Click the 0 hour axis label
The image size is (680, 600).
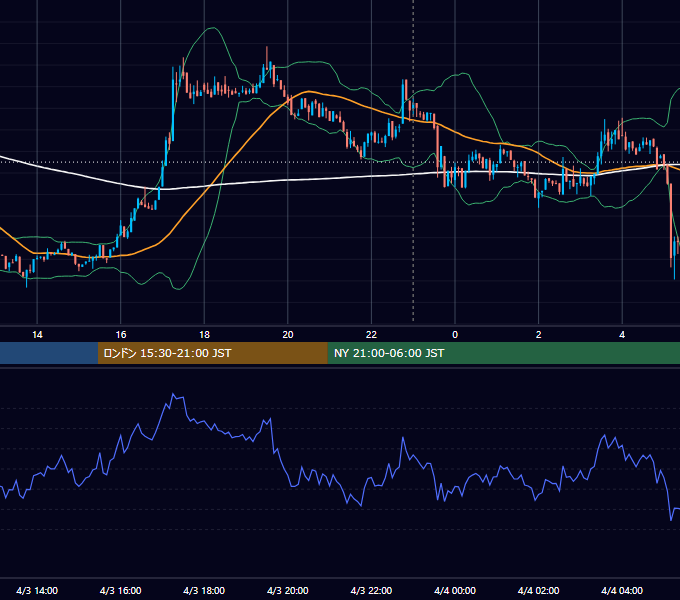click(455, 335)
